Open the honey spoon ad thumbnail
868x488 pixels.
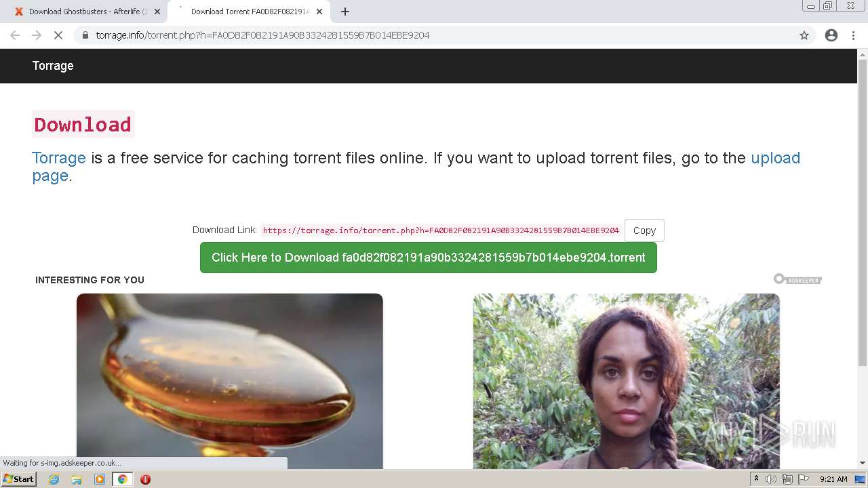coord(230,381)
